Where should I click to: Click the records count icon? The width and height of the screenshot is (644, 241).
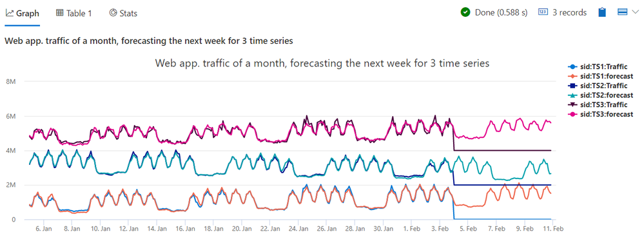tap(543, 12)
